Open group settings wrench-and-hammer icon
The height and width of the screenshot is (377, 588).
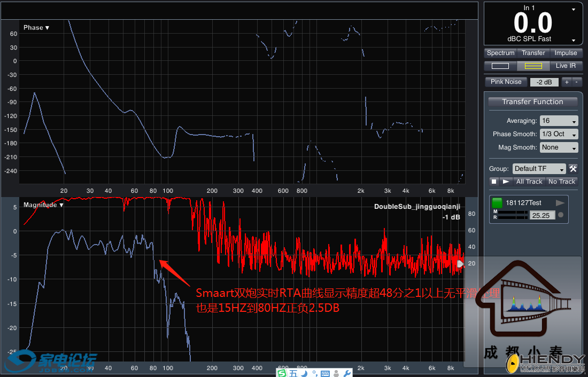pyautogui.click(x=573, y=169)
